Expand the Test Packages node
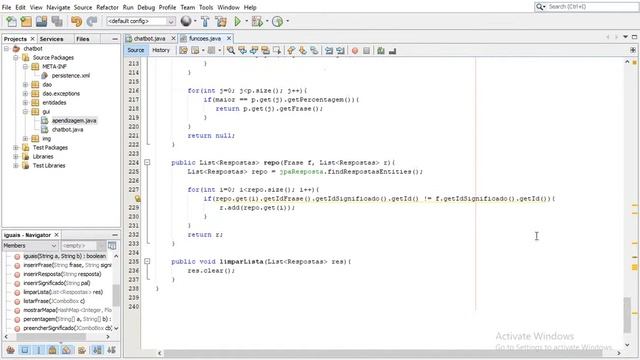This screenshot has height=360, width=640. [16, 147]
